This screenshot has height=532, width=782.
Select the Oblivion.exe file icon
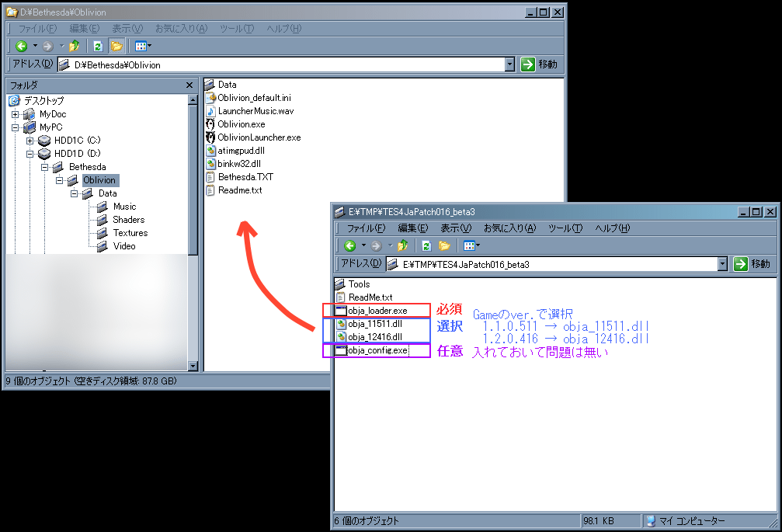coord(210,124)
